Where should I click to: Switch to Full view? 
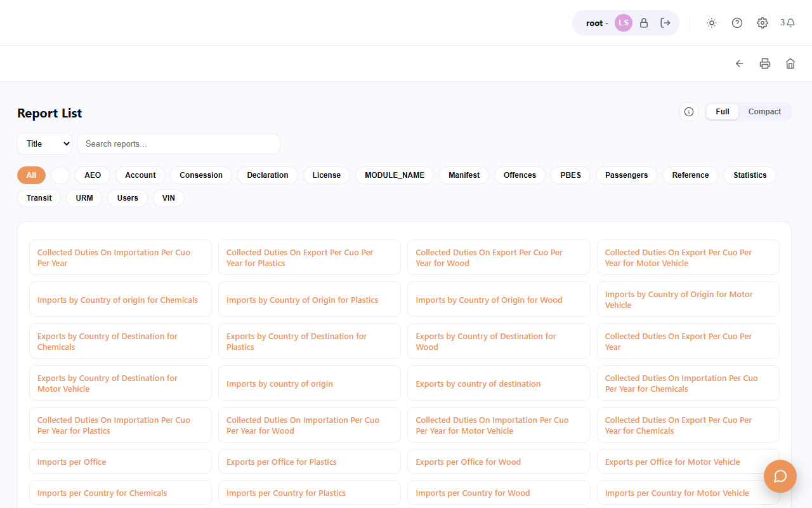[723, 112]
